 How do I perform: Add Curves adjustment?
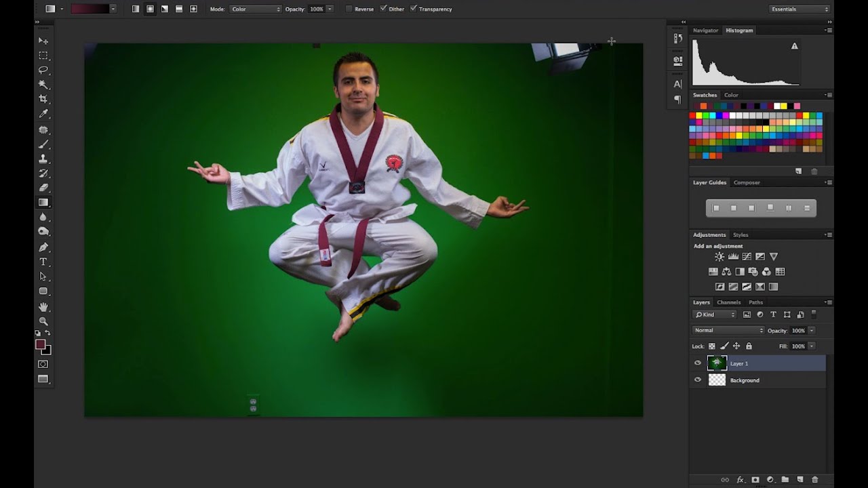point(747,257)
